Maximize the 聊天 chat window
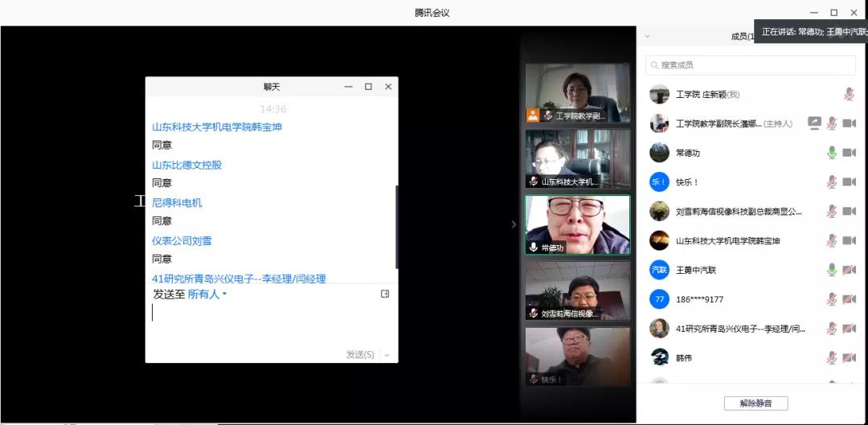This screenshot has height=425, width=868. tap(368, 86)
